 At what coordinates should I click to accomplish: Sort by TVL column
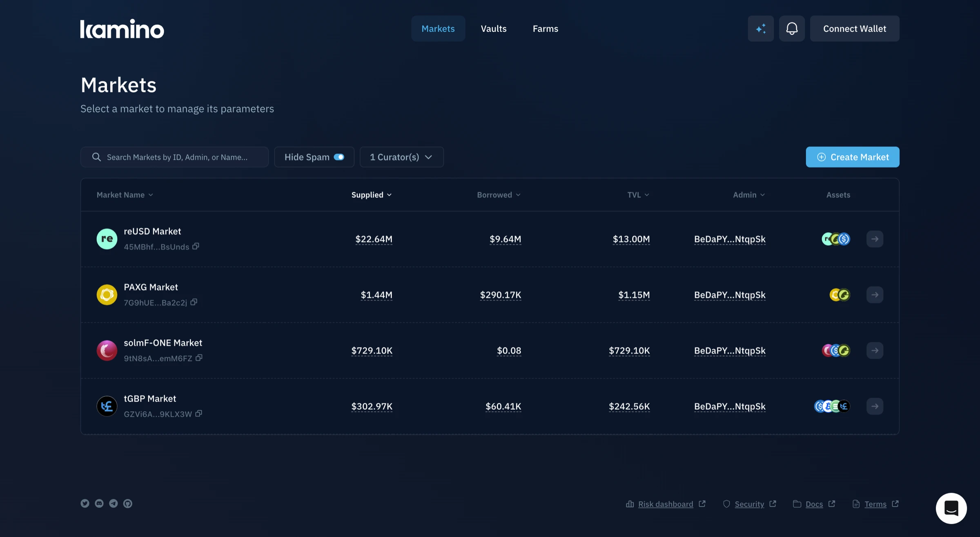(638, 195)
